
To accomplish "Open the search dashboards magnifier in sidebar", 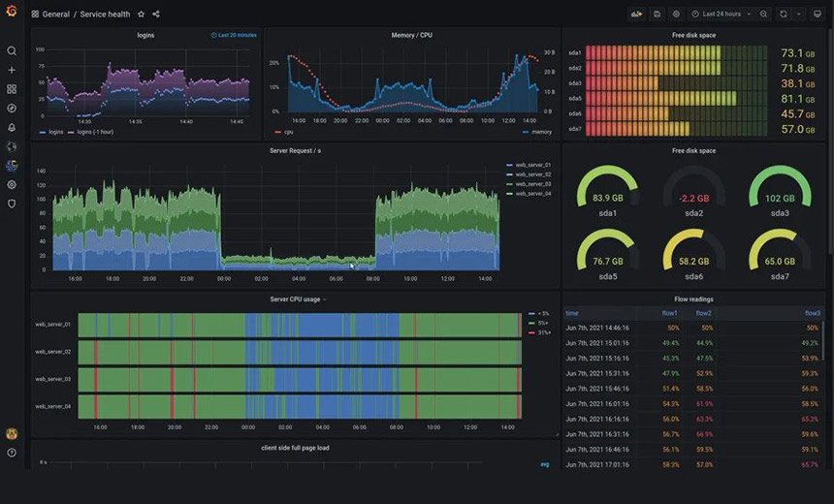I will 12,51.
